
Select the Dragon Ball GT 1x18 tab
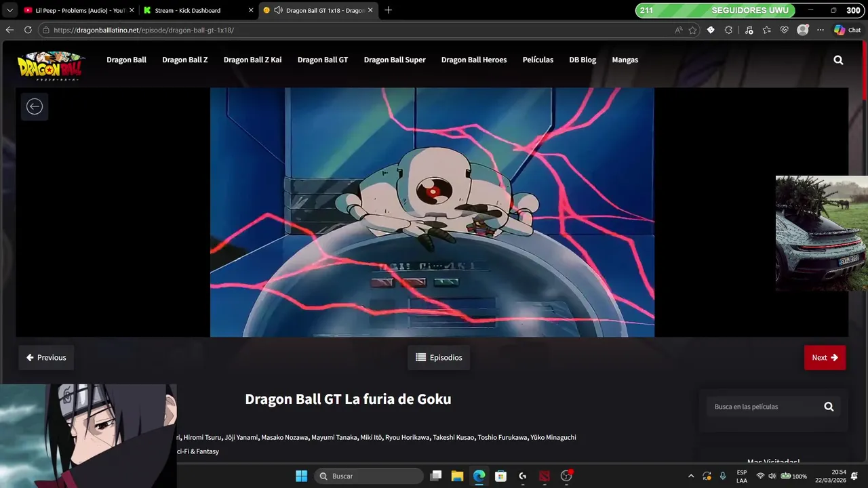pos(319,10)
